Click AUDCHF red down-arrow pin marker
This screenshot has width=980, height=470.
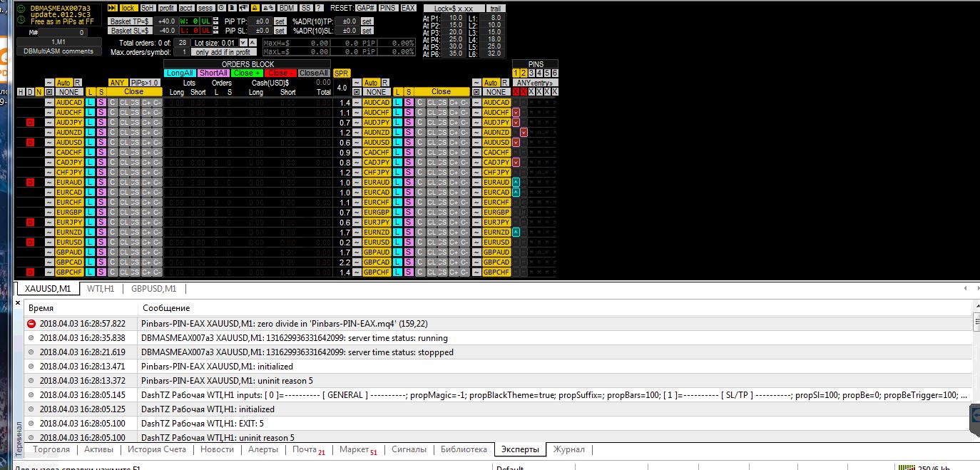pyautogui.click(x=516, y=113)
